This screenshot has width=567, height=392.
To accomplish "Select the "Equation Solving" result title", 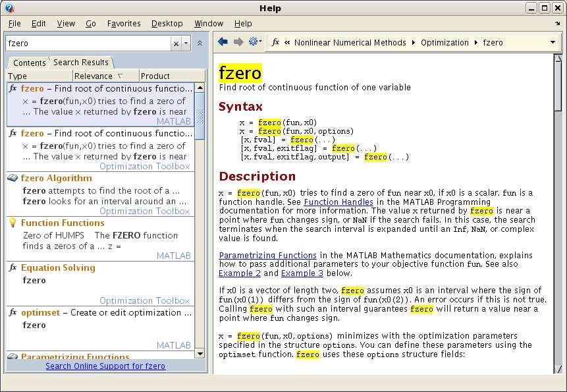I will click(58, 268).
